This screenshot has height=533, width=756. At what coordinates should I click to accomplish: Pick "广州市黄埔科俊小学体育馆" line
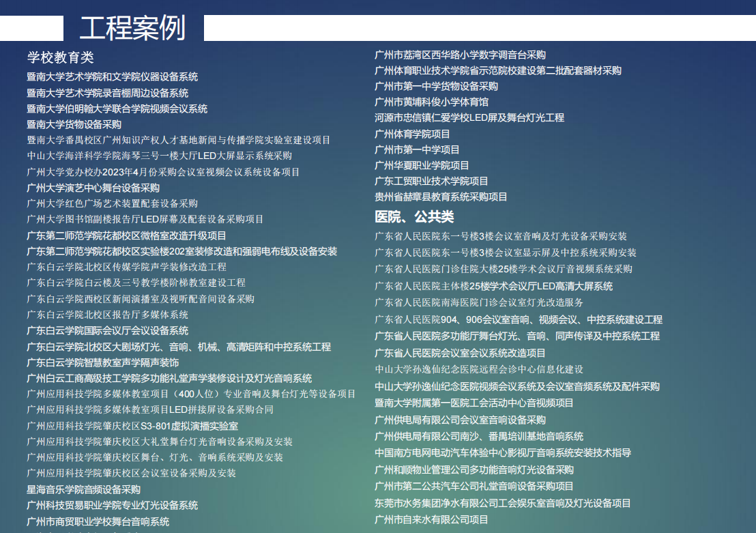coord(431,102)
